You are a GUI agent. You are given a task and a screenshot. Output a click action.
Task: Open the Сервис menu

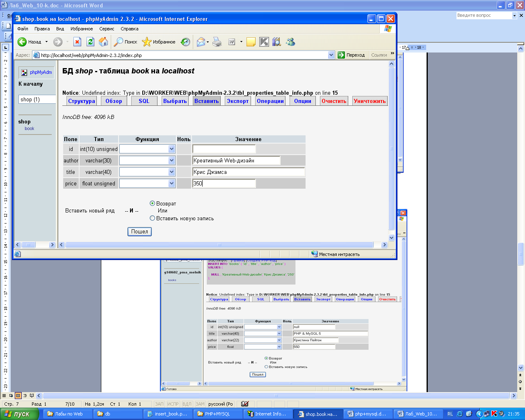pos(107,29)
